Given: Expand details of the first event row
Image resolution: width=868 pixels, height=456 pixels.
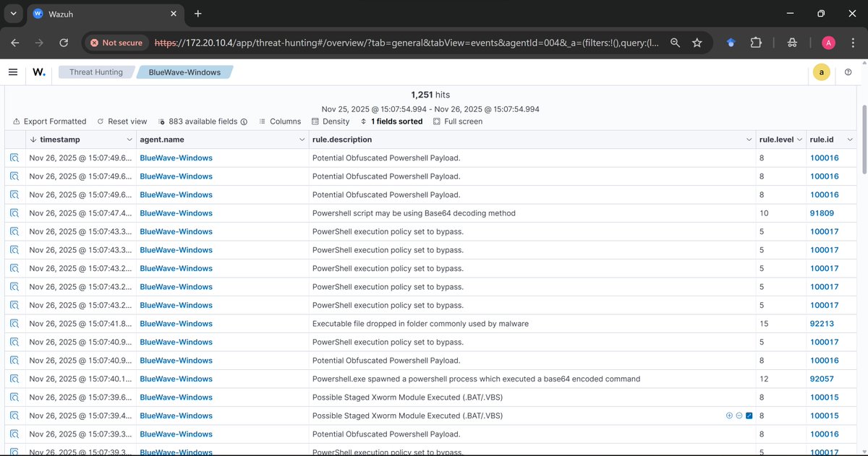Looking at the screenshot, I should (14, 158).
